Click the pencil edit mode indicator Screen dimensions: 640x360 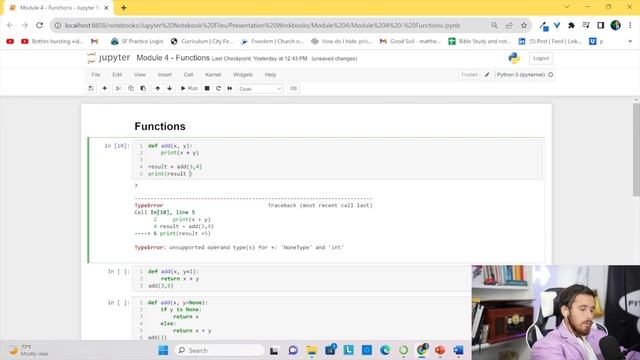pos(487,75)
